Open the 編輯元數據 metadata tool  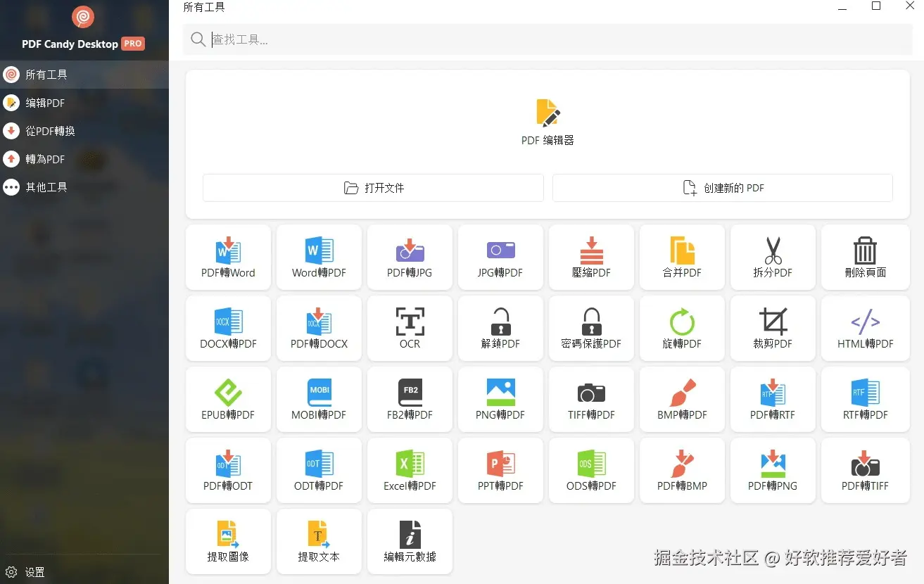[x=410, y=541]
